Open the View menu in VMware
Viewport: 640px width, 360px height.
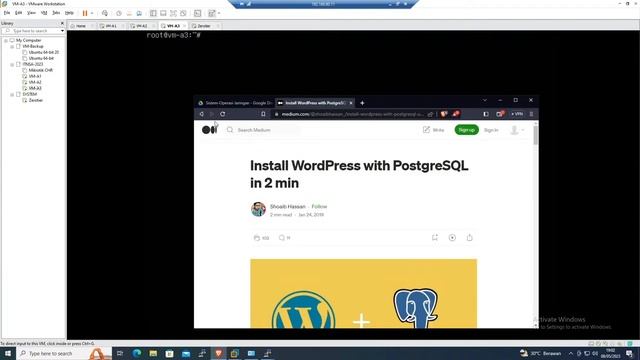pyautogui.click(x=31, y=13)
